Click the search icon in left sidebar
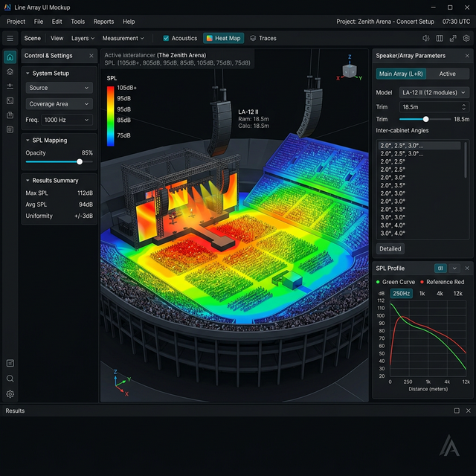Screen dimensions: 476x476 click(x=10, y=379)
